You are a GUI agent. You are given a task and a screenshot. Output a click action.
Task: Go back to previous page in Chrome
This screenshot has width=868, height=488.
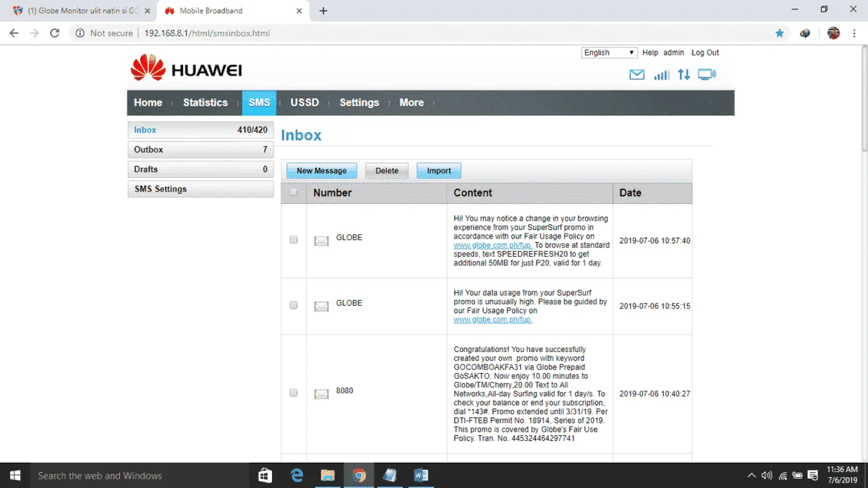(x=14, y=33)
